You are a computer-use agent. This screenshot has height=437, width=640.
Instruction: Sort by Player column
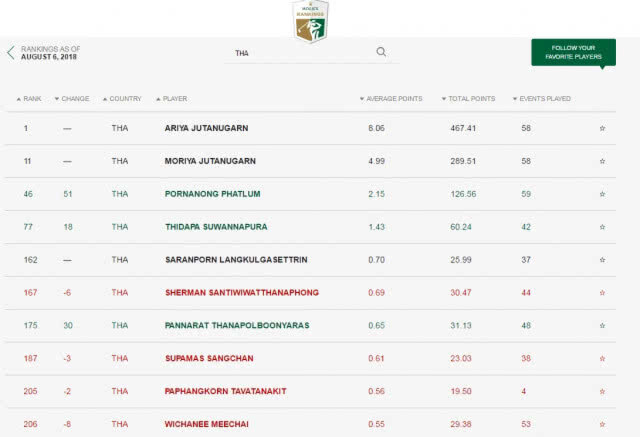point(171,99)
